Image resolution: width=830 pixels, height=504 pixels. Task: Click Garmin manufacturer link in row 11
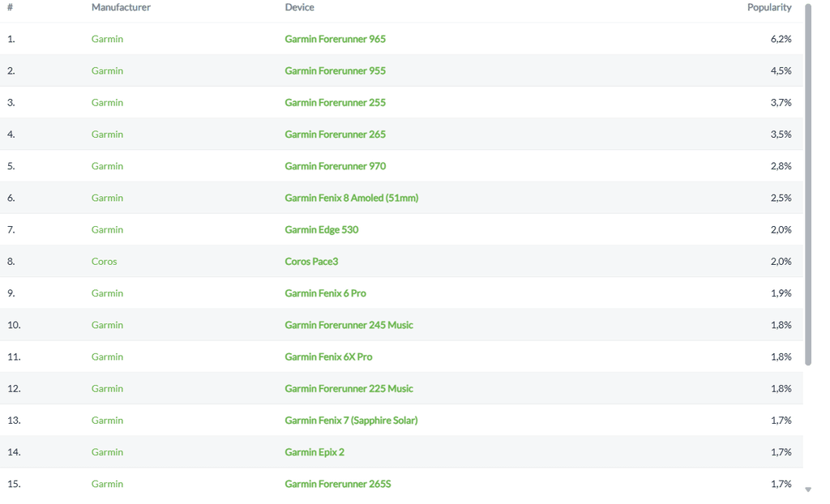pyautogui.click(x=107, y=357)
